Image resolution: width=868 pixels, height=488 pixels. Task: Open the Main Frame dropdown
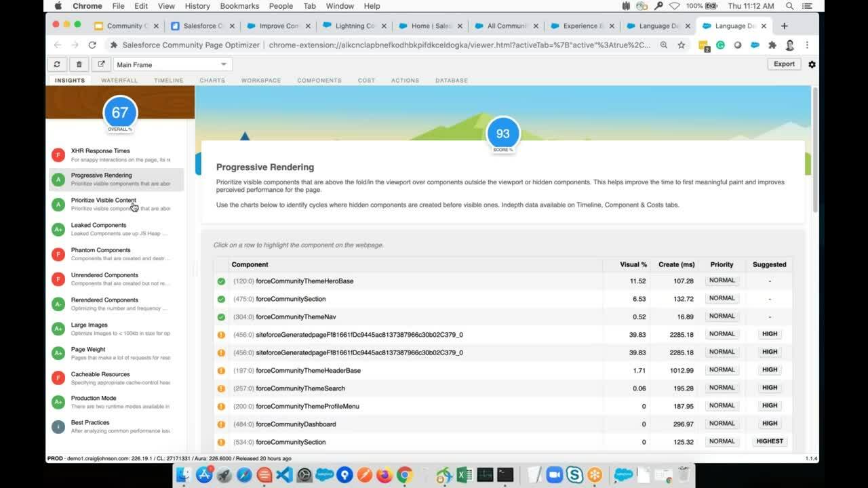pyautogui.click(x=172, y=64)
